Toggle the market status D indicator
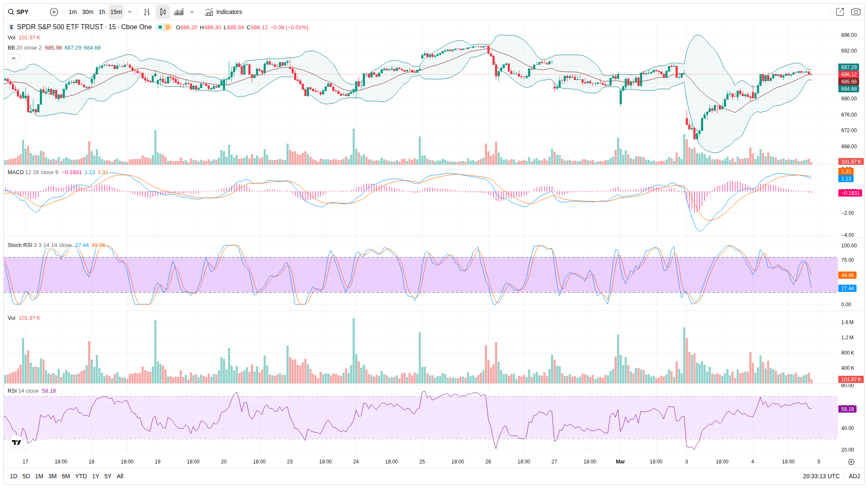The width and height of the screenshot is (868, 488). [x=168, y=27]
